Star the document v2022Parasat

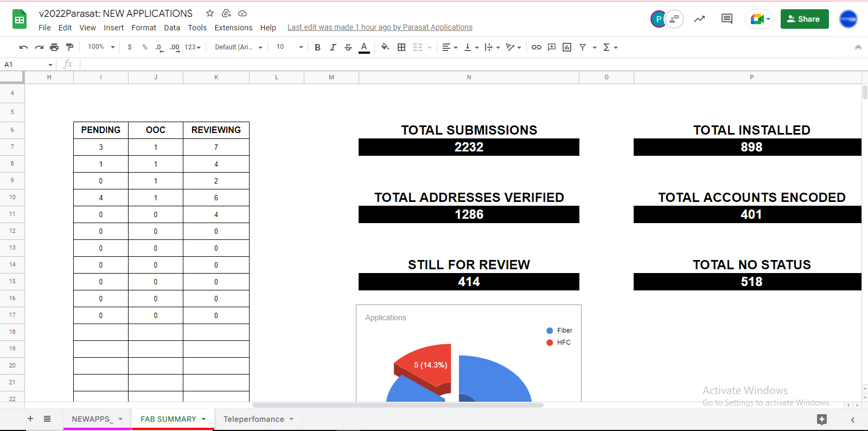(210, 13)
